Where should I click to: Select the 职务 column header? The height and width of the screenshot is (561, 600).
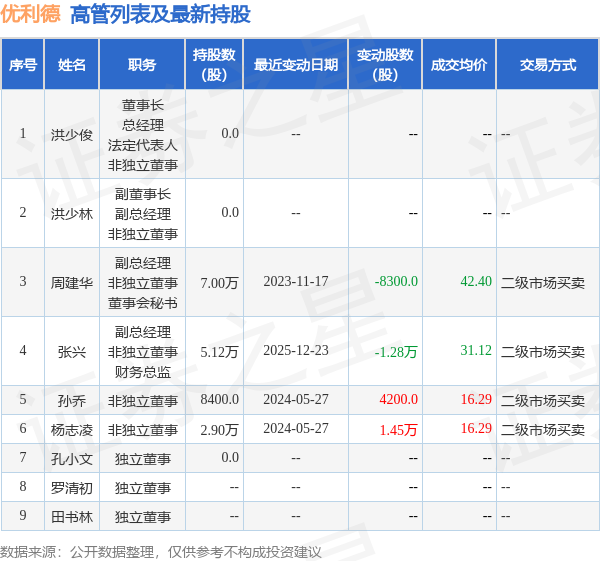pos(142,65)
